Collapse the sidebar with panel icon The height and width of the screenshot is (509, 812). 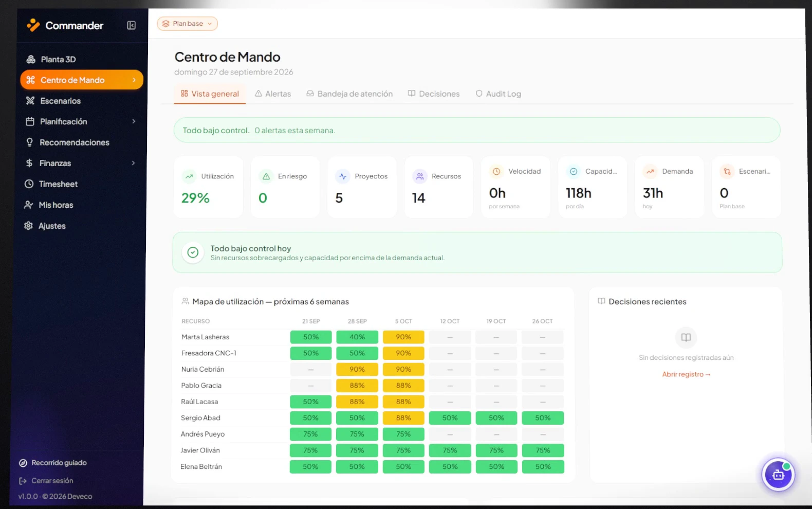pyautogui.click(x=132, y=25)
